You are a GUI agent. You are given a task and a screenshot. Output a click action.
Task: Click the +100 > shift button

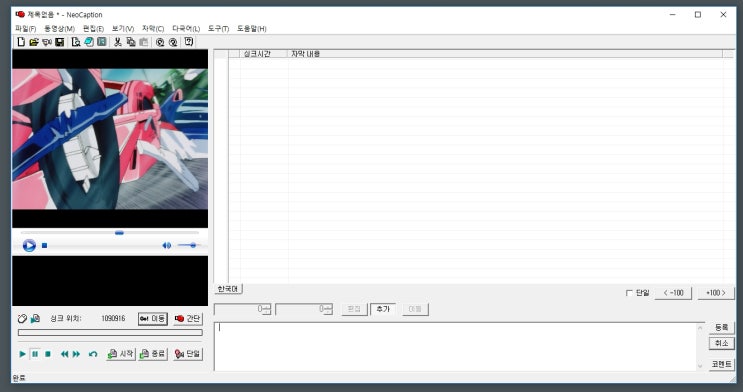716,293
